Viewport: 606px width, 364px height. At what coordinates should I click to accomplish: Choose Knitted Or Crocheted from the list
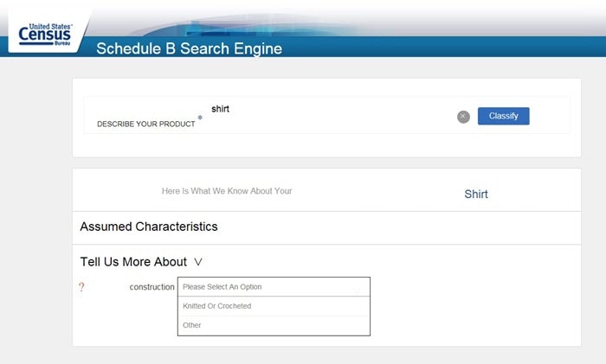tap(274, 306)
